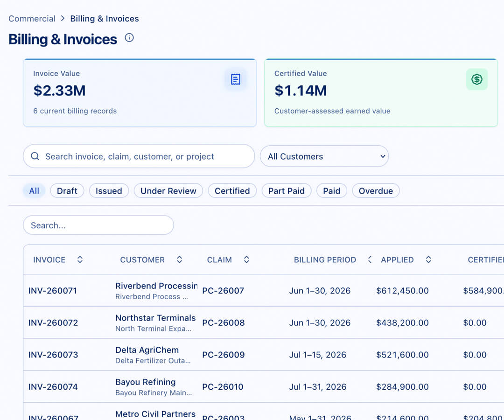The height and width of the screenshot is (420, 504).
Task: Sort by Customer column arrows
Action: coord(179,259)
